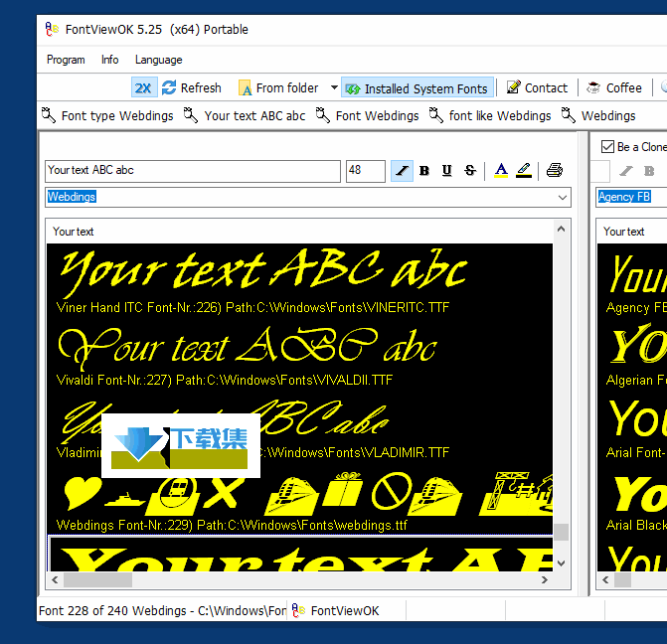The image size is (667, 644).
Task: Select the Agency FB preview in right panel
Action: click(x=637, y=274)
